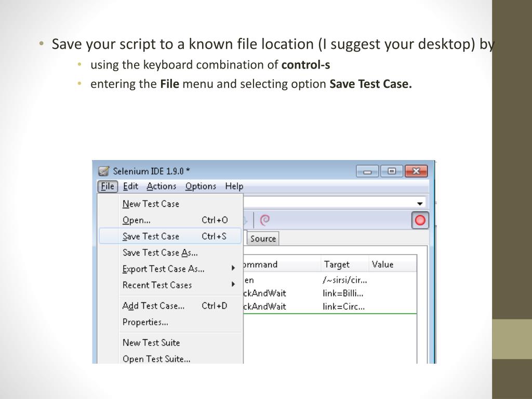
Task: Choose New Test Suite menu item
Action: pos(151,342)
